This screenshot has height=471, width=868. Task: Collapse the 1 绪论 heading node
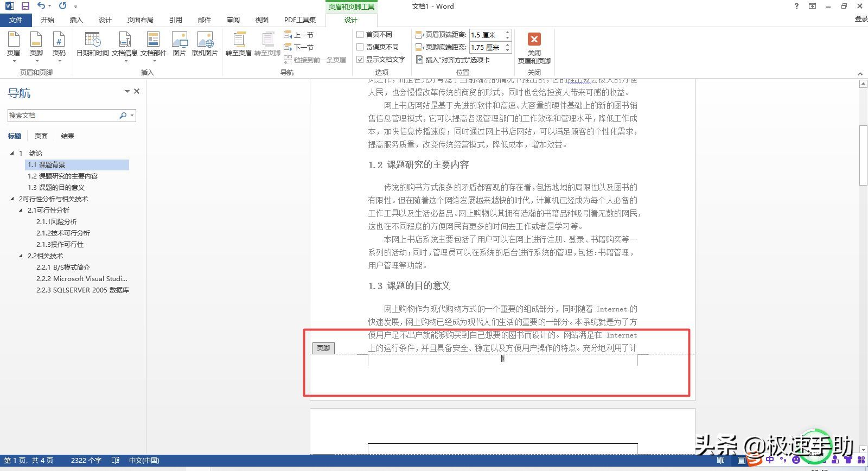(x=12, y=153)
